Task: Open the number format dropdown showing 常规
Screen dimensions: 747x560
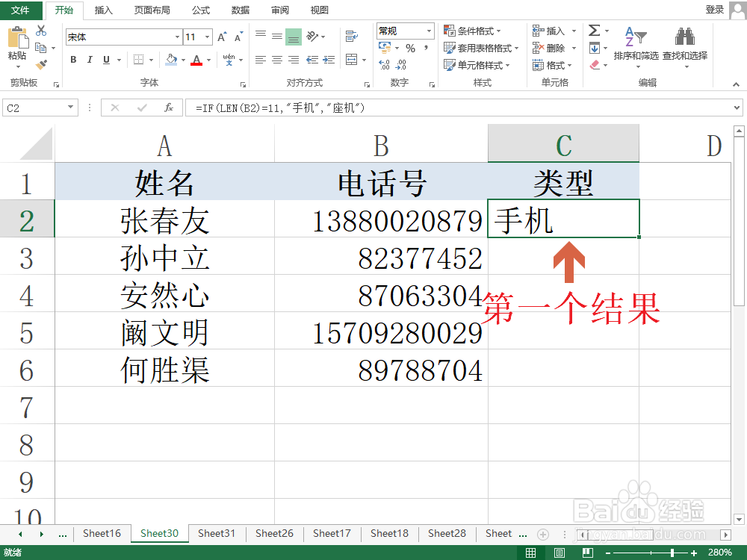Action: 428,31
